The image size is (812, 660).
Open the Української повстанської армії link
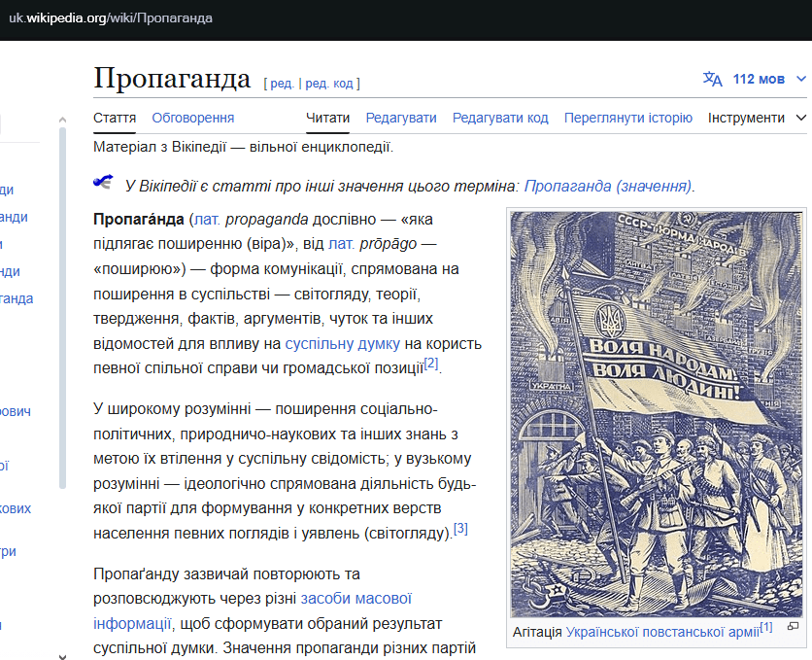coord(662,632)
